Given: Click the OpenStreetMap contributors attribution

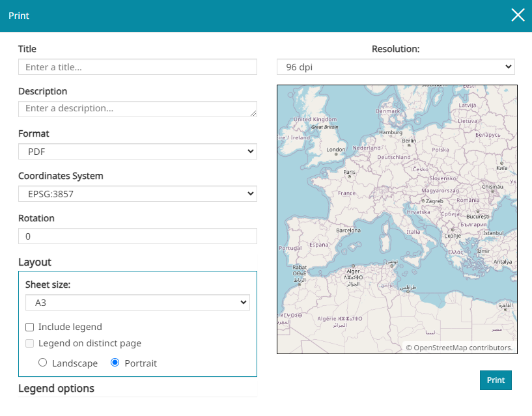Looking at the screenshot, I should click(460, 348).
